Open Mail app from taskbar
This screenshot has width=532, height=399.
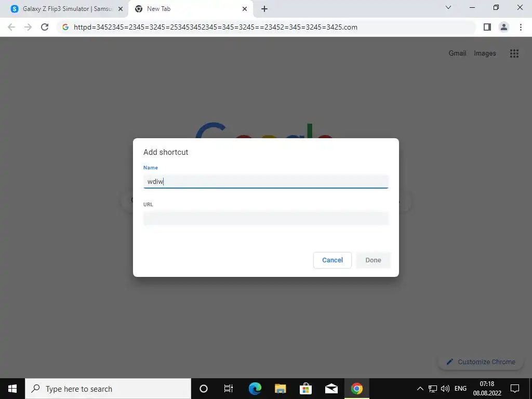[331, 389]
